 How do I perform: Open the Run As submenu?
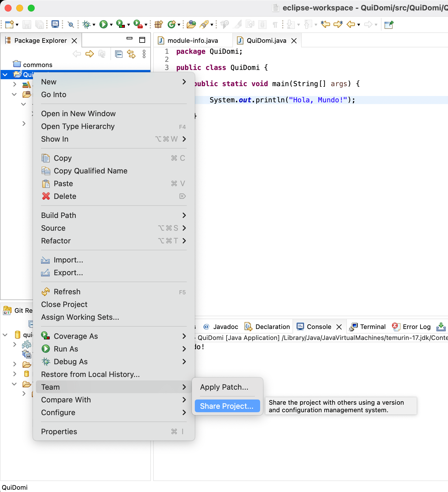[114, 349]
